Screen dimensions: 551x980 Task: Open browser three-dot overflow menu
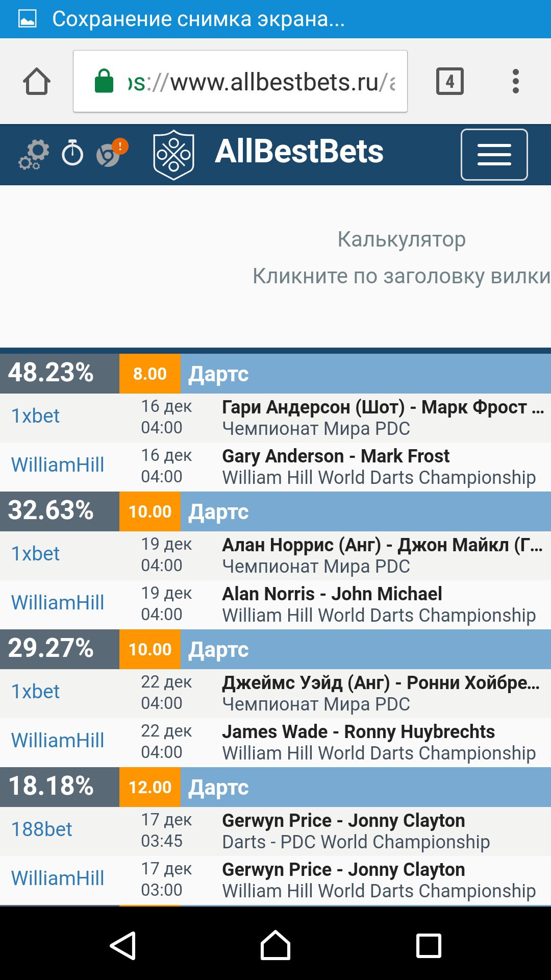(516, 82)
